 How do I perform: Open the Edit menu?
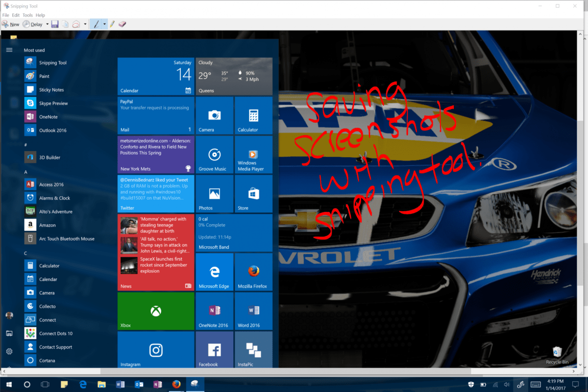[15, 15]
